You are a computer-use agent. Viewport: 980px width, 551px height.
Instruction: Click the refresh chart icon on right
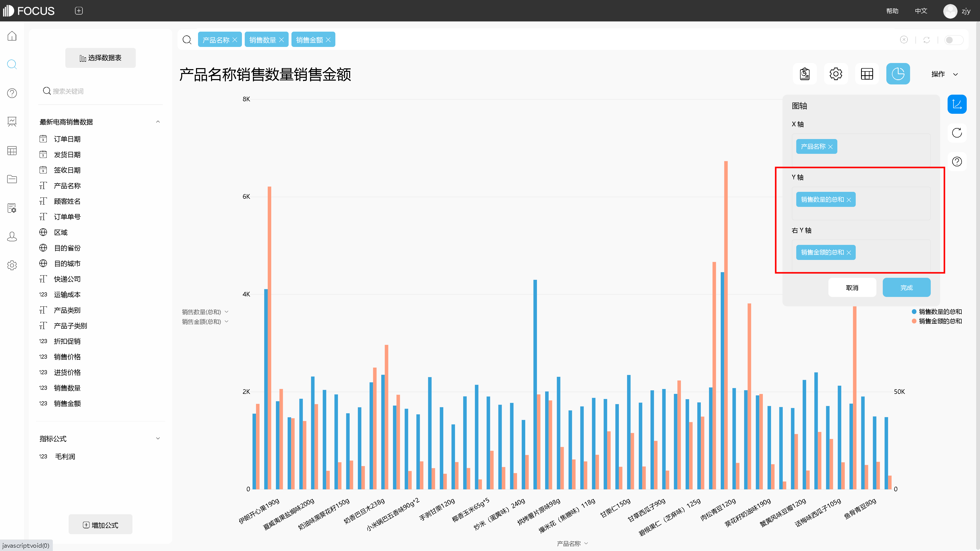(957, 133)
